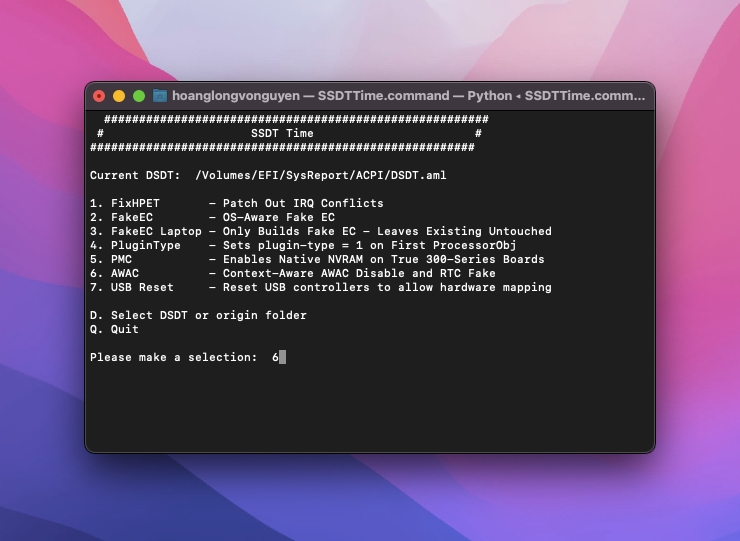Viewport: 740px width, 541px height.
Task: Click the terminal cursor after typed 6
Action: [x=283, y=357]
